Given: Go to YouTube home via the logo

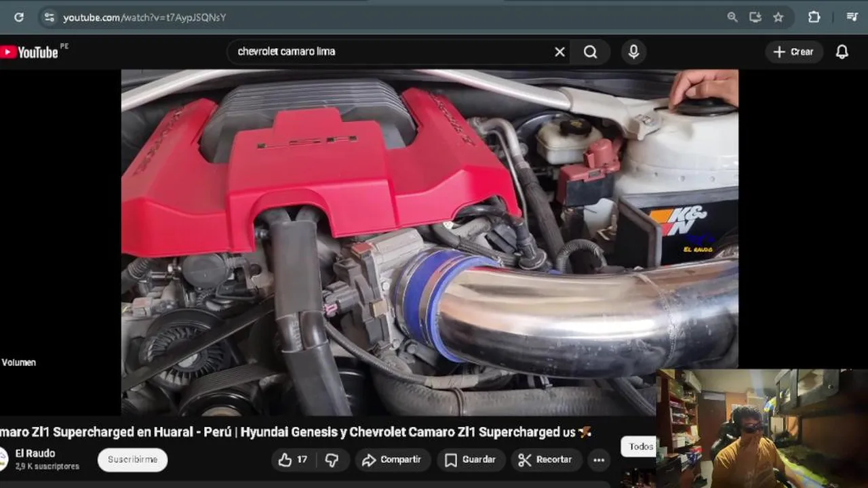Looking at the screenshot, I should (29, 52).
